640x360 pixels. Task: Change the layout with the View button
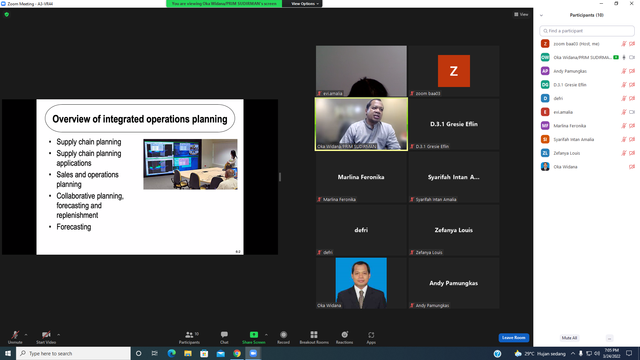point(521,14)
